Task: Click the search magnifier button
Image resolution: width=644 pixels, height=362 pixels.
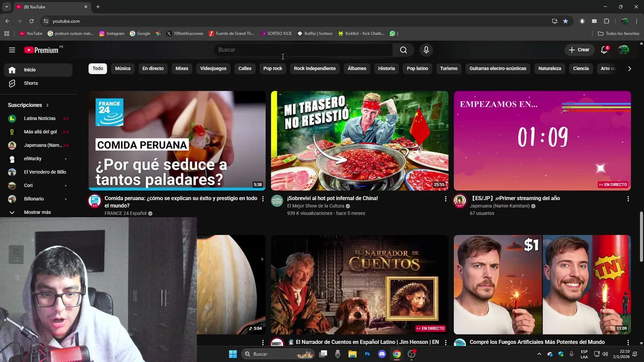Action: pyautogui.click(x=404, y=50)
